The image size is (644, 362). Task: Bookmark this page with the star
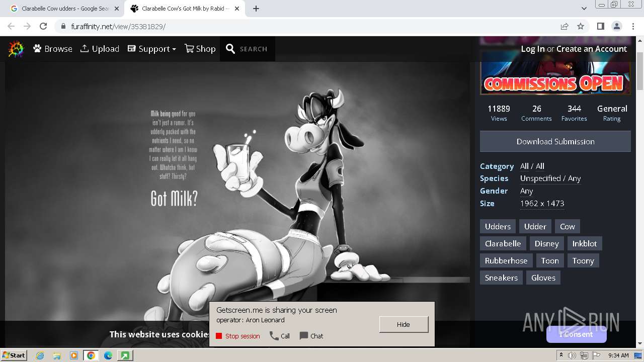click(x=581, y=26)
